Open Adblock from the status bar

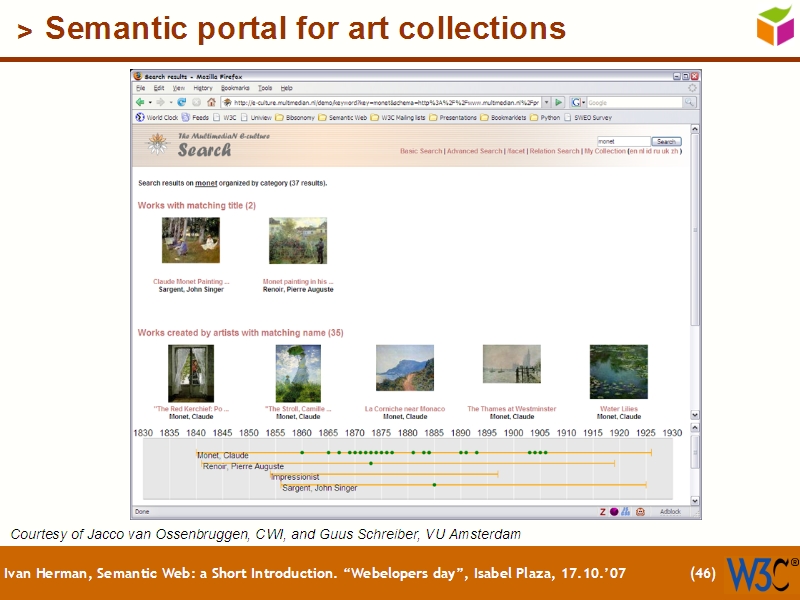pos(671,511)
